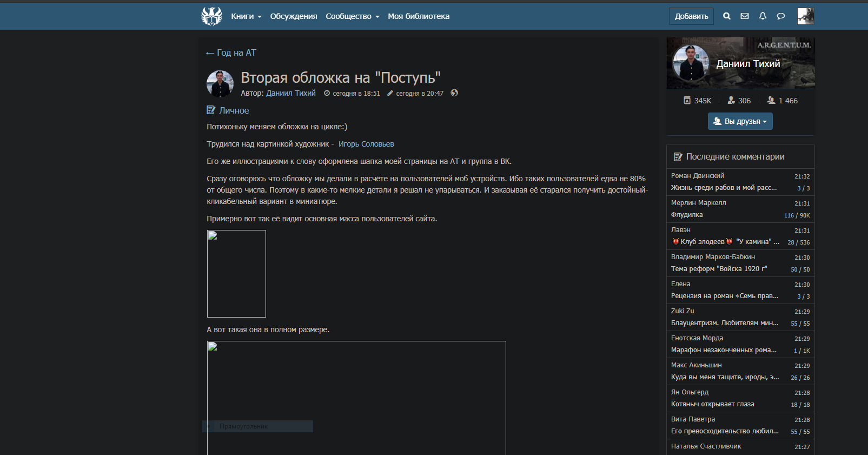Click the Author.Today site logo
This screenshot has height=455, width=868.
pos(211,16)
